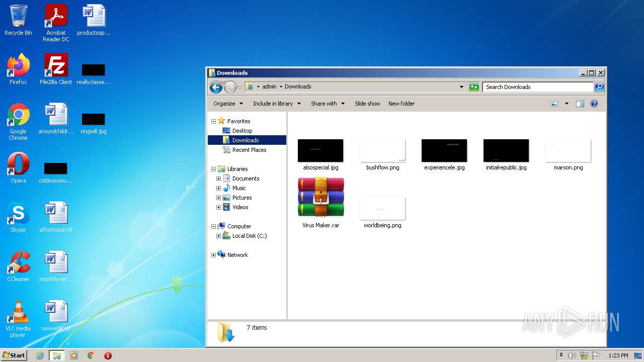The width and height of the screenshot is (644, 362).
Task: Select efforttotal.rtf on desktop
Action: (x=56, y=217)
